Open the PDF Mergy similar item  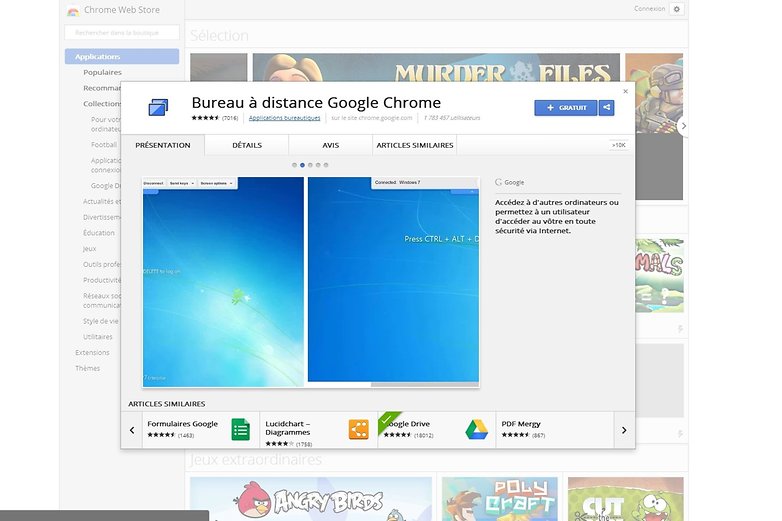click(555, 430)
